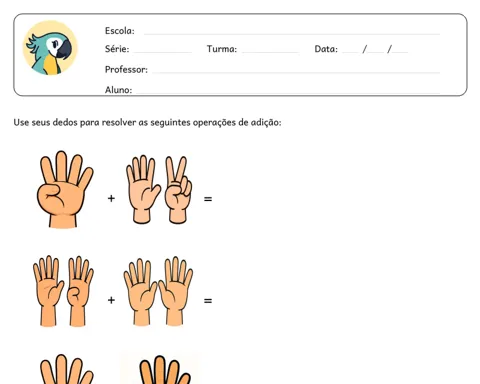
Task: Click the open hand beside peace-sign hand
Action: (x=143, y=189)
